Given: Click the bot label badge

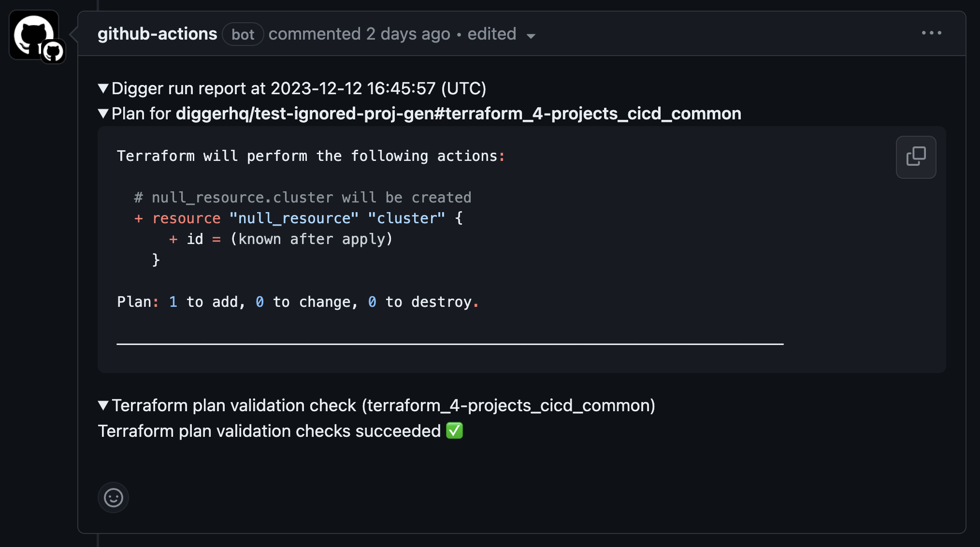Looking at the screenshot, I should (x=243, y=34).
